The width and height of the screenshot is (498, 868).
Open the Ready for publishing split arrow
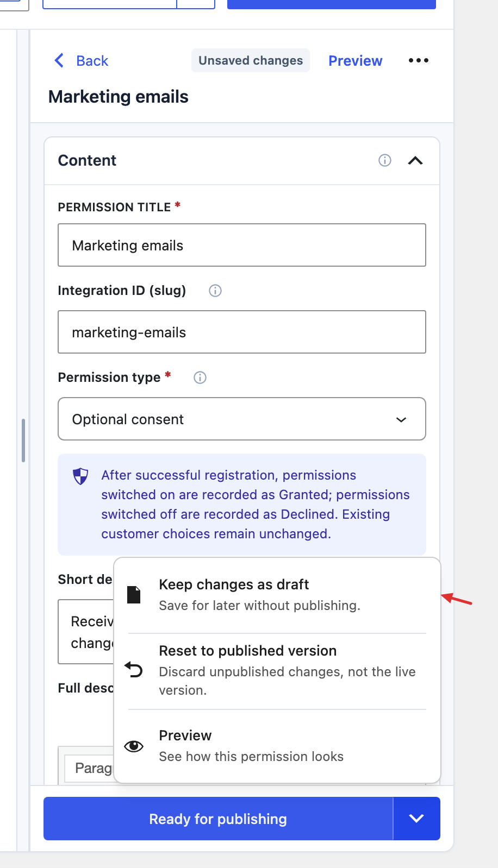tap(416, 819)
